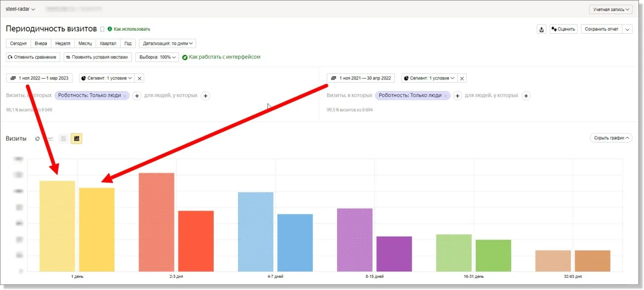Click the solid red '2-3 дня' bar
This screenshot has width=644, height=290.
pyautogui.click(x=196, y=241)
